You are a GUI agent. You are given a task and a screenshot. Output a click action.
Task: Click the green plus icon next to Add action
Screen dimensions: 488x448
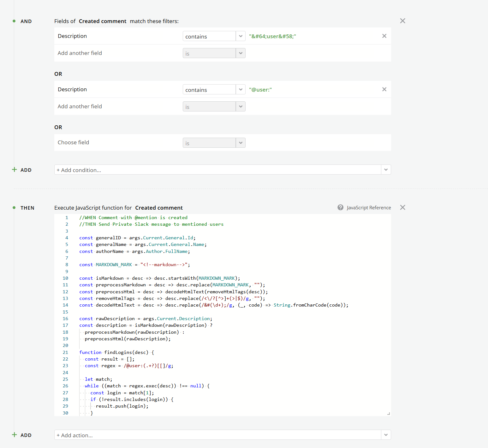[x=14, y=435]
